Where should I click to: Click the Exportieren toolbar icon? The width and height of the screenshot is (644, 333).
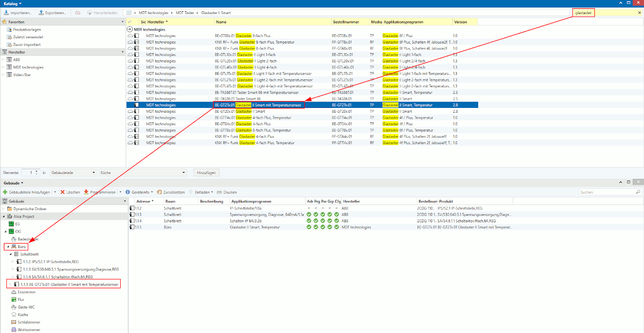pyautogui.click(x=41, y=13)
